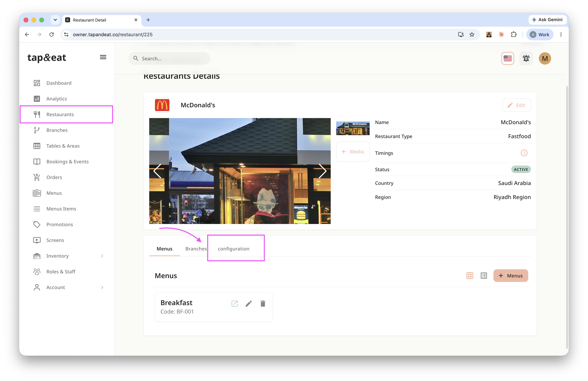Bookmark this page with the star
Image resolution: width=588 pixels, height=381 pixels.
pos(472,35)
